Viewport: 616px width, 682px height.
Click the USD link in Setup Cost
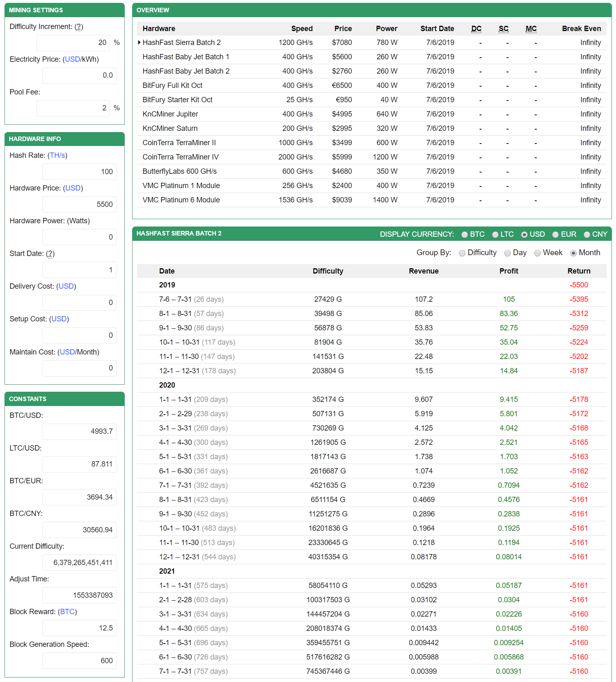[59, 319]
